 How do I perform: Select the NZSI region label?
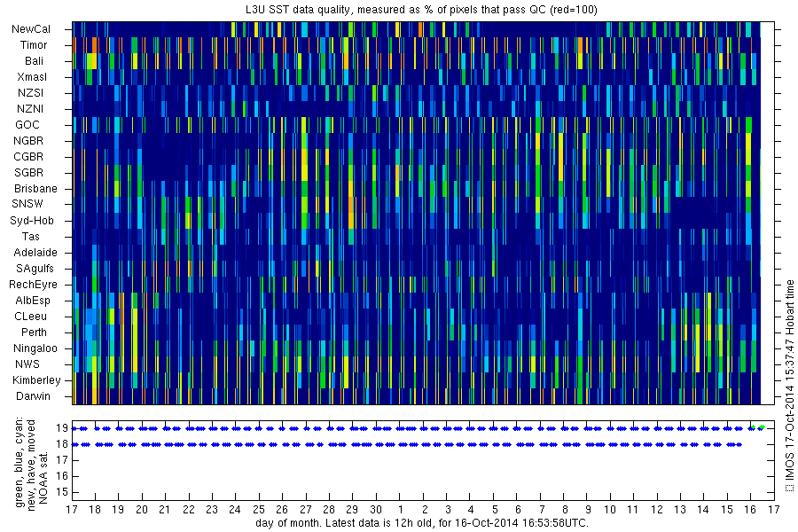(x=30, y=92)
